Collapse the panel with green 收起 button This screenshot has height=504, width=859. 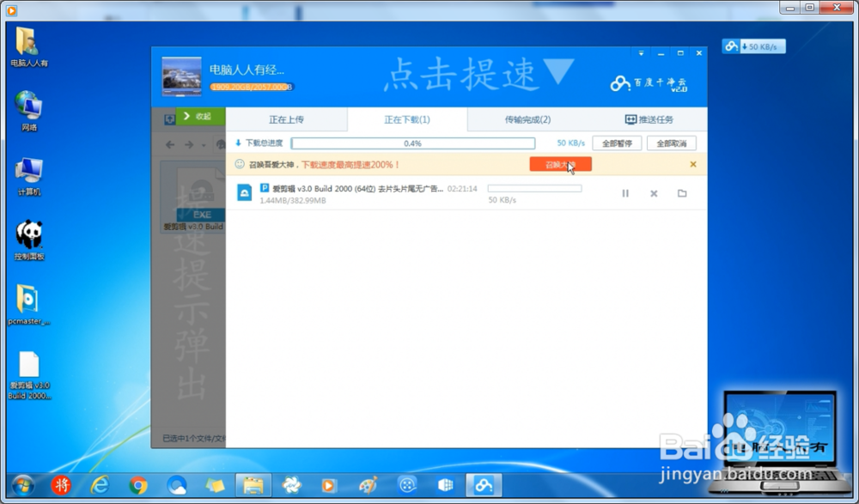200,116
